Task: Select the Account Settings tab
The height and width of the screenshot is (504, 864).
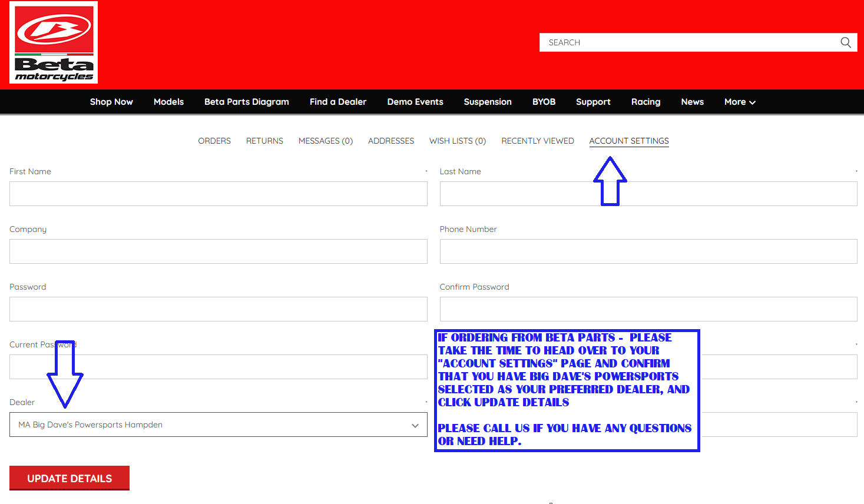Action: [629, 141]
